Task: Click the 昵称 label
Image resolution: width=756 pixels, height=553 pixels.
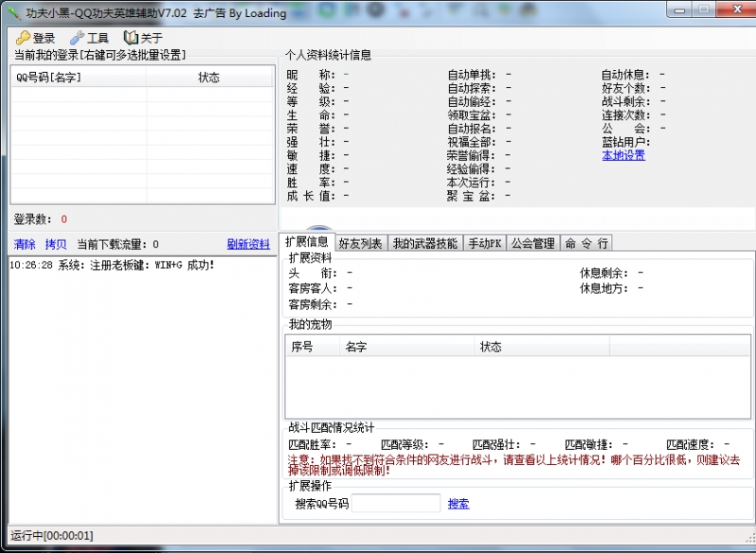Action: [x=311, y=75]
